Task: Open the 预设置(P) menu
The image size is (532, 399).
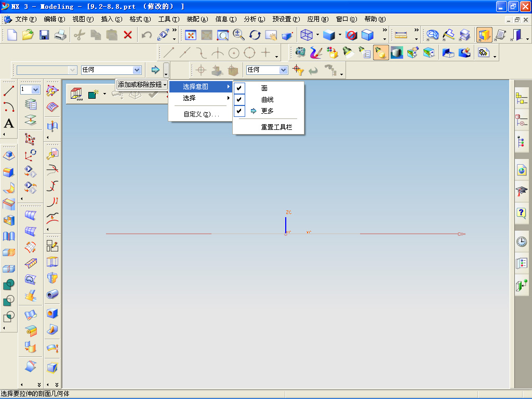Action: 286,19
